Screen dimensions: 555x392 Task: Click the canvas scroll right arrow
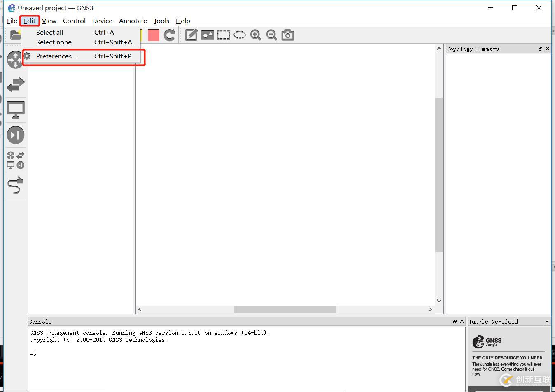(430, 309)
